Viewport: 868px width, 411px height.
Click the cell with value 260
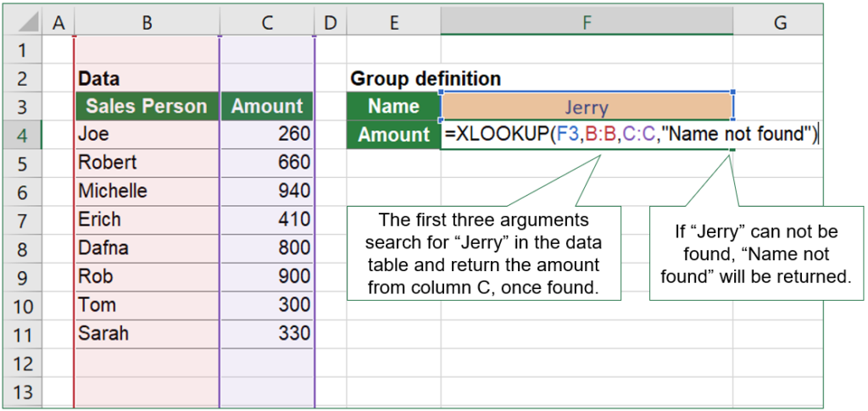pos(267,135)
